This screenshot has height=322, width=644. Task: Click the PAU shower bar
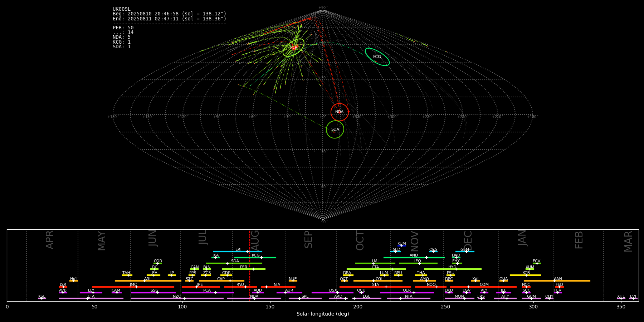tap(240, 287)
